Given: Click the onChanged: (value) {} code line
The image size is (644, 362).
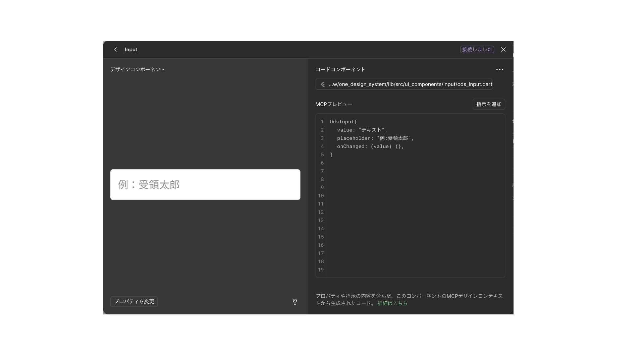Looking at the screenshot, I should click(370, 146).
